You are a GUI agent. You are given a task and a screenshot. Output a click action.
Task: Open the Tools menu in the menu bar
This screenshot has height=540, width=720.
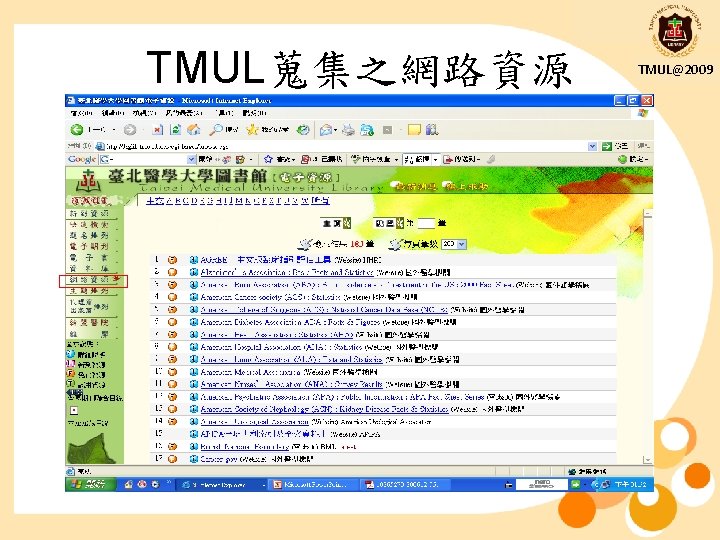point(224,113)
